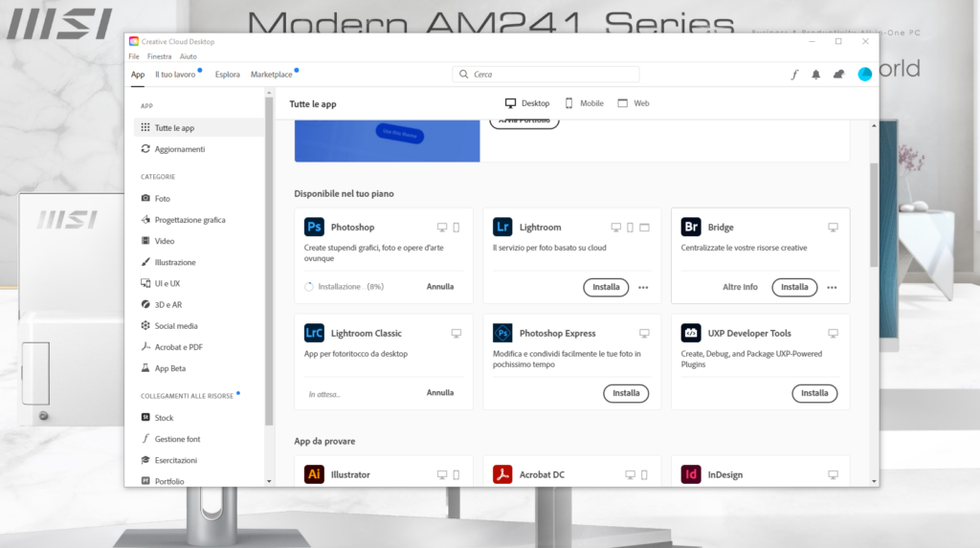Switch to the Mobile platform filter
Screen dimensions: 980x548
pyautogui.click(x=584, y=103)
